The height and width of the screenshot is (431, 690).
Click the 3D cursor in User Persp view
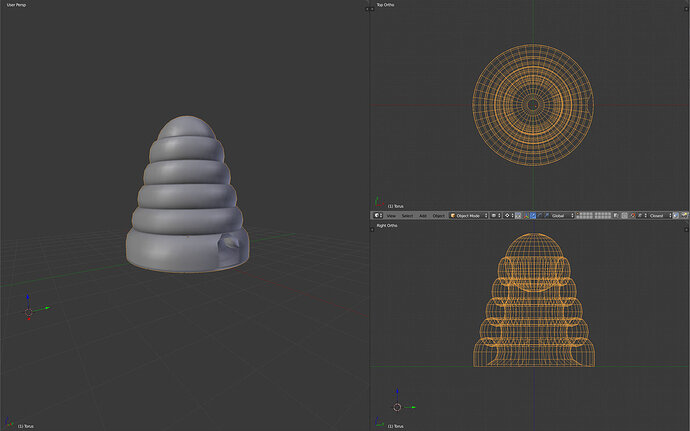click(29, 312)
